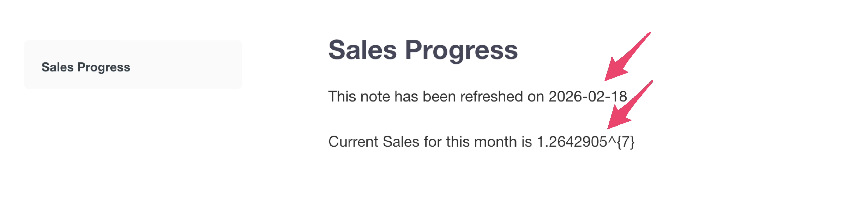
Task: Click the word "on" before the date
Action: click(x=535, y=97)
